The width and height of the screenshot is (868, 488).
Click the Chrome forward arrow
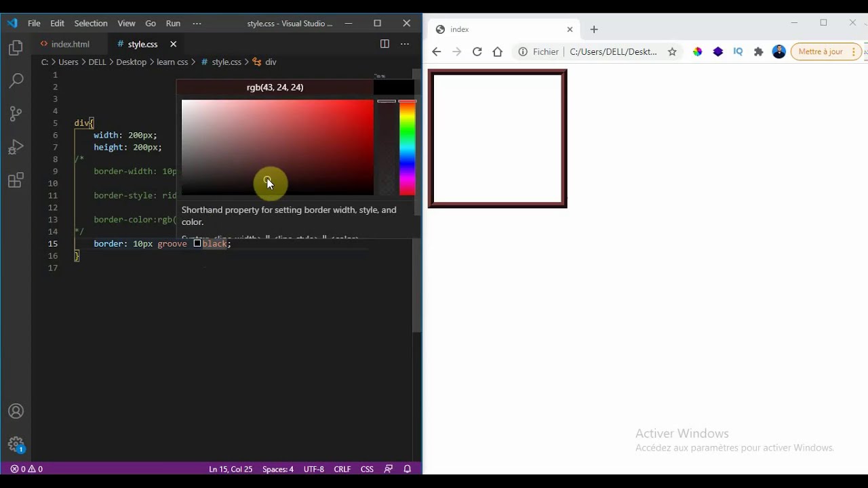click(x=457, y=52)
